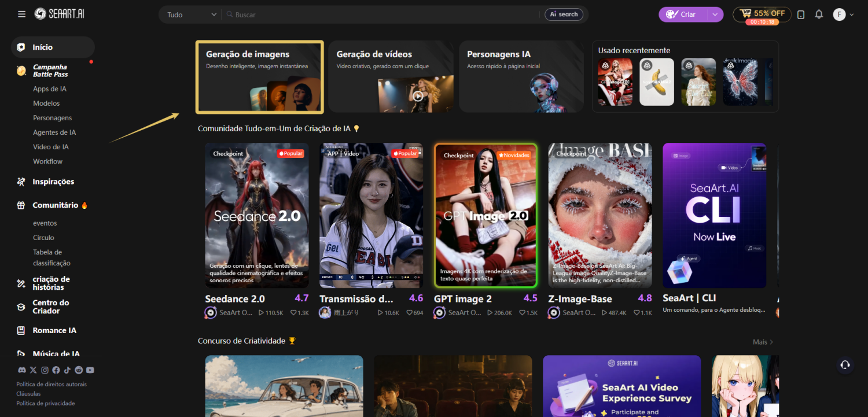Open Personagens in the sidebar

point(53,118)
